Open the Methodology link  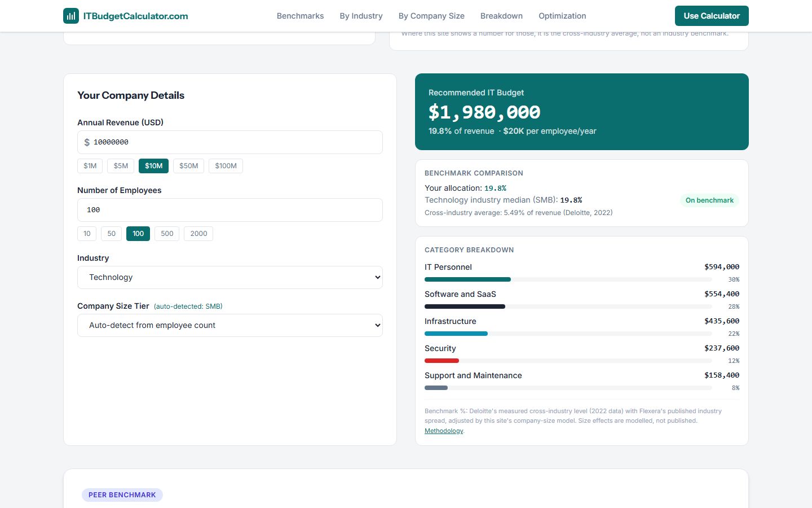click(x=444, y=431)
